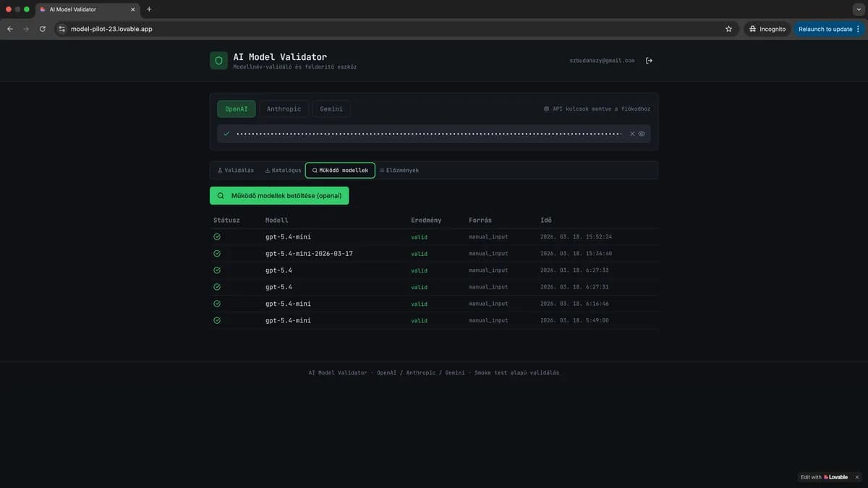Click the green checkmark in API key field
This screenshot has height=488, width=868.
tap(226, 134)
